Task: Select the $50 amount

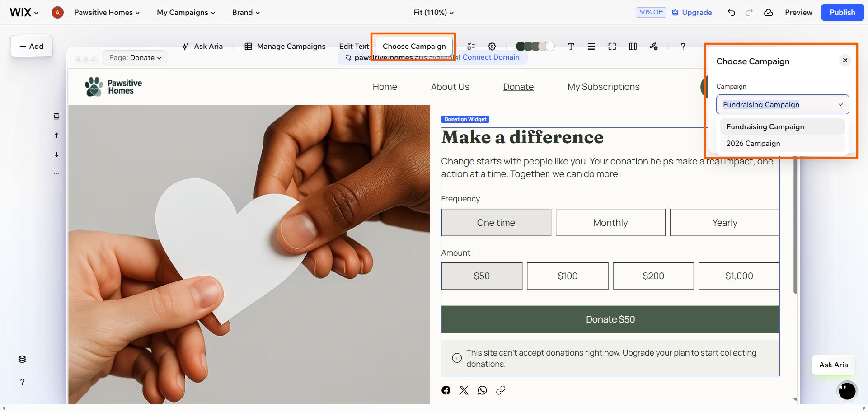Action: coord(482,276)
